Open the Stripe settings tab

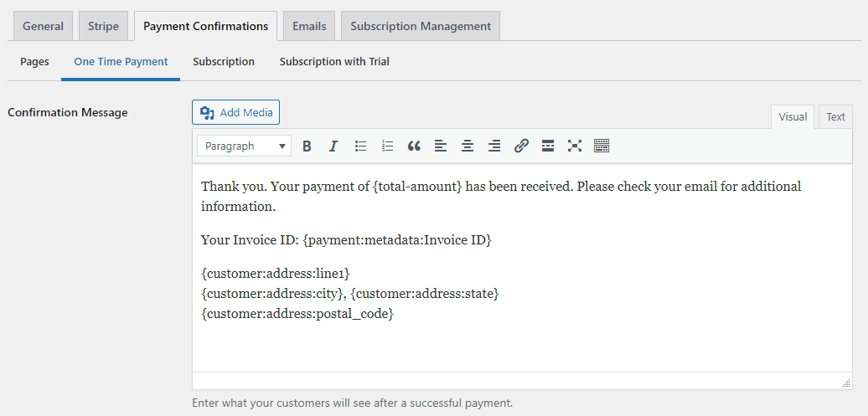pyautogui.click(x=103, y=26)
